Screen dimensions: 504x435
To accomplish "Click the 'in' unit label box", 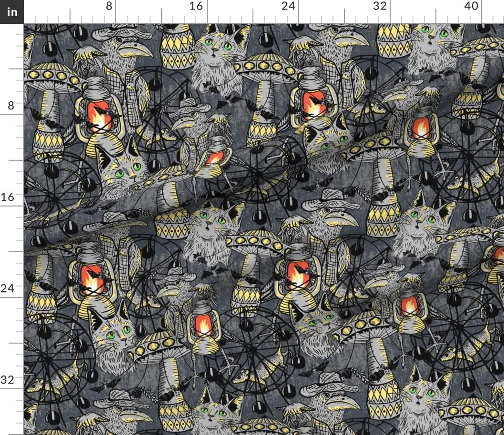I will point(12,12).
